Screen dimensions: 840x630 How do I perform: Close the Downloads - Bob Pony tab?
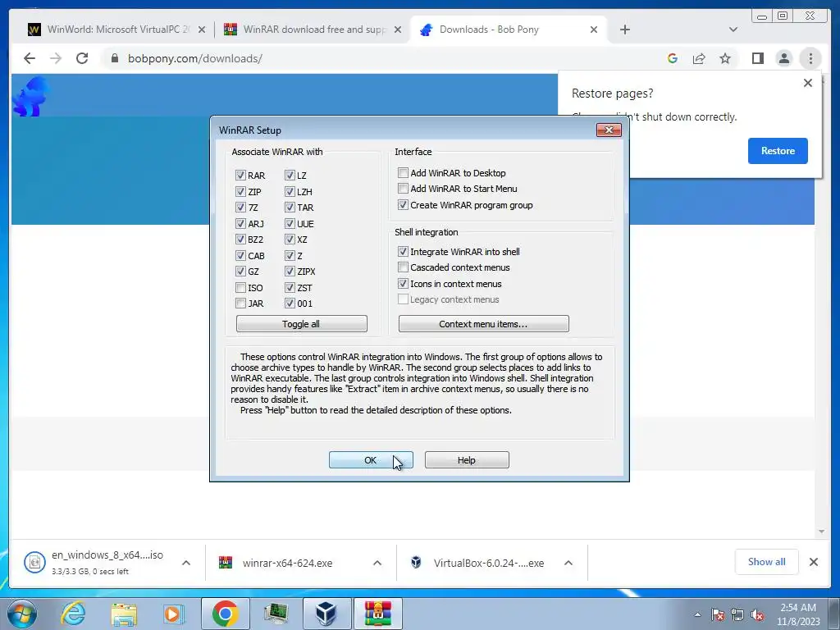coord(594,30)
